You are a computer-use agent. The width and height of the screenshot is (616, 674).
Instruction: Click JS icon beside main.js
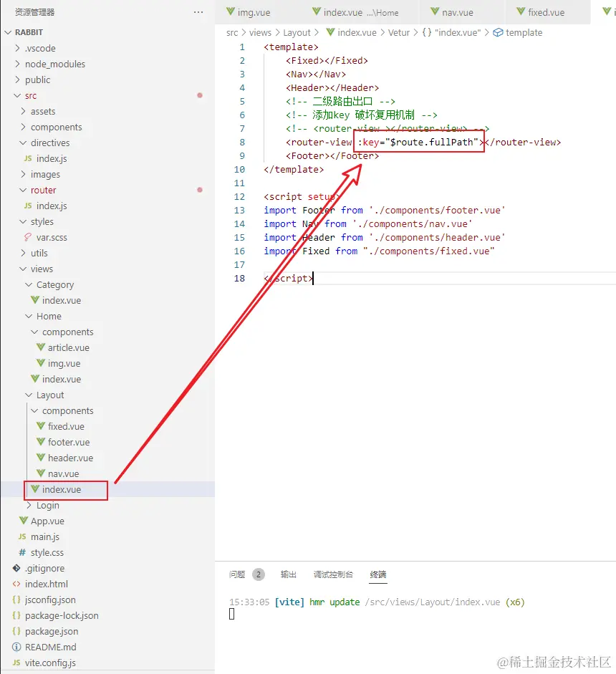22,537
